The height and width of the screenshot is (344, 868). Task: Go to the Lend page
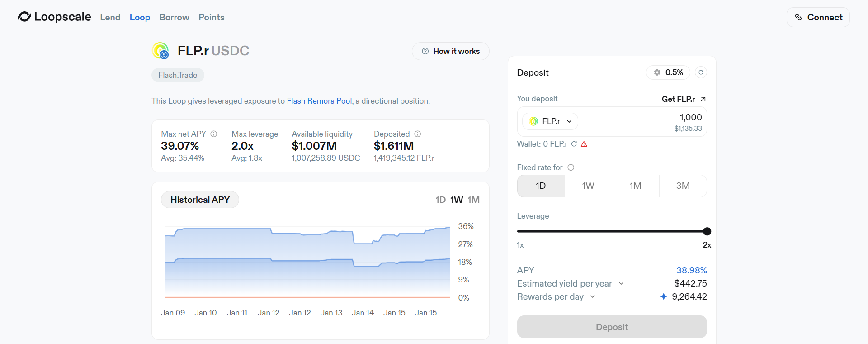(110, 17)
